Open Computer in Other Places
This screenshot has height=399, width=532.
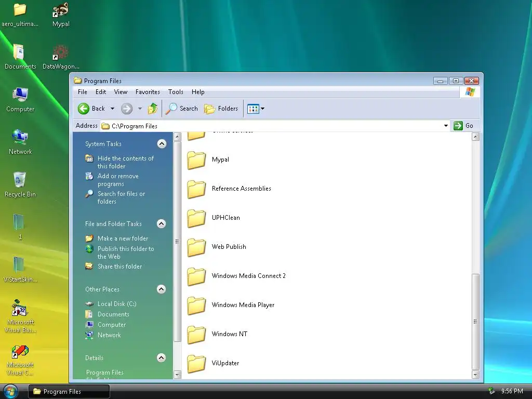(x=112, y=324)
